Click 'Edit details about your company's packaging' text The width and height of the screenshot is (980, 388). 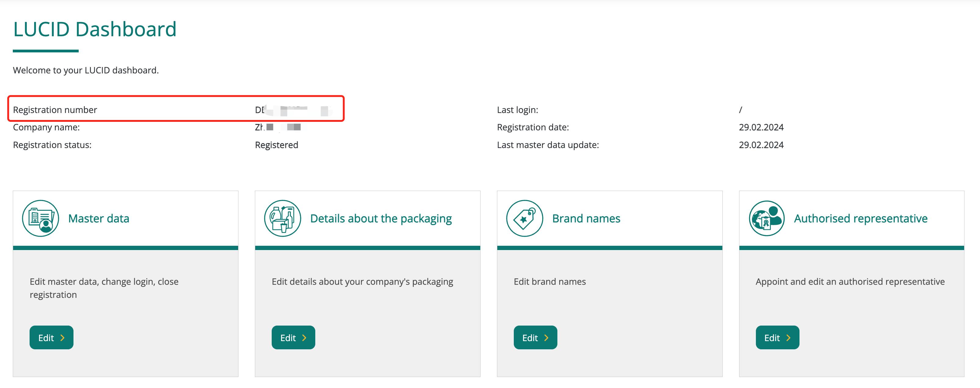pyautogui.click(x=362, y=282)
